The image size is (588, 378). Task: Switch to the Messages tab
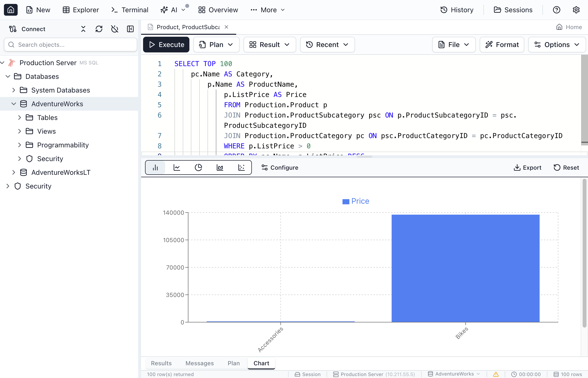click(199, 363)
